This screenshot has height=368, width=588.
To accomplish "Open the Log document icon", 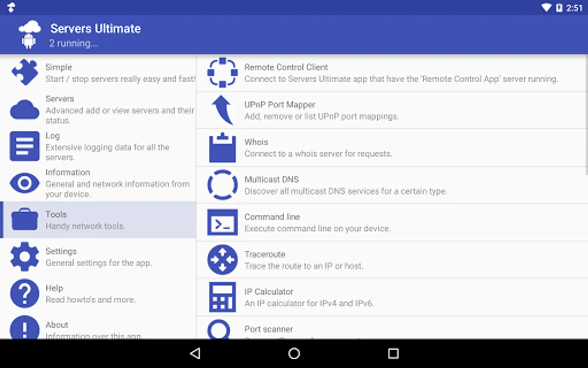I will (x=24, y=146).
